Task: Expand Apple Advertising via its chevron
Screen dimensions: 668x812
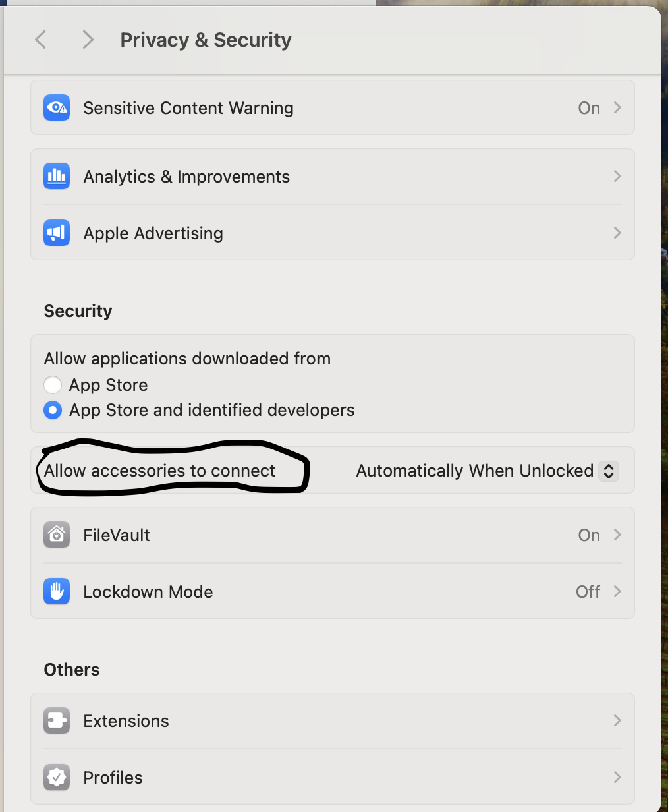Action: 617,233
